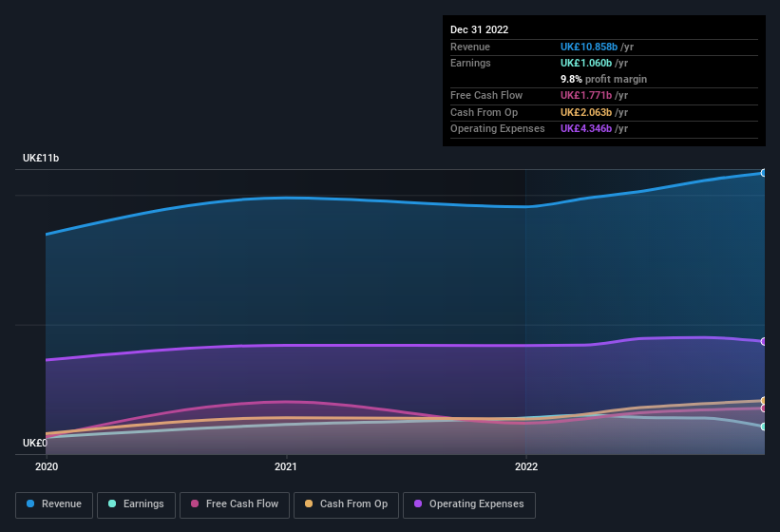Click the Earnings teal endpoint marker
Viewport: 780px width, 532px height.
(764, 427)
